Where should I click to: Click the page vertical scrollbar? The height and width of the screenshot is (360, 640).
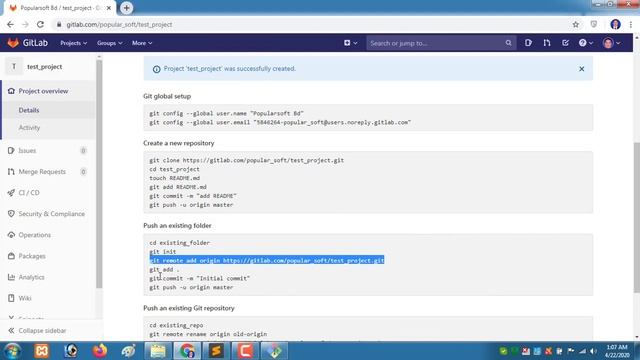pos(637,217)
